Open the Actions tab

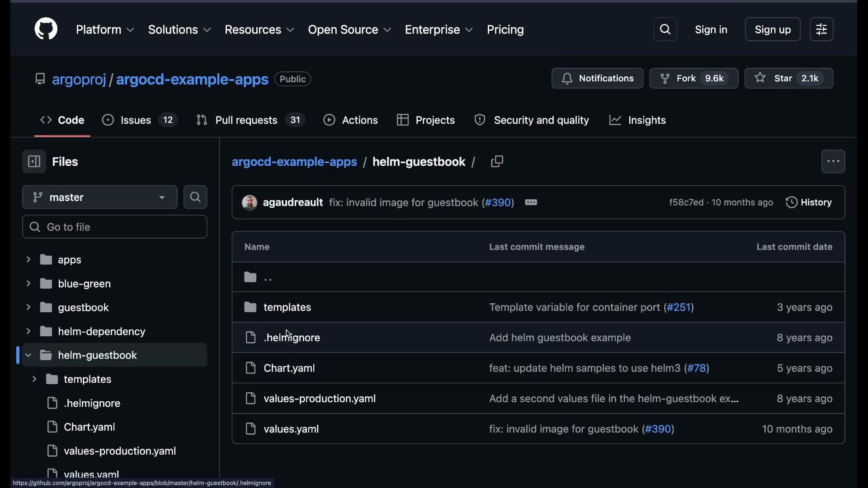point(351,120)
